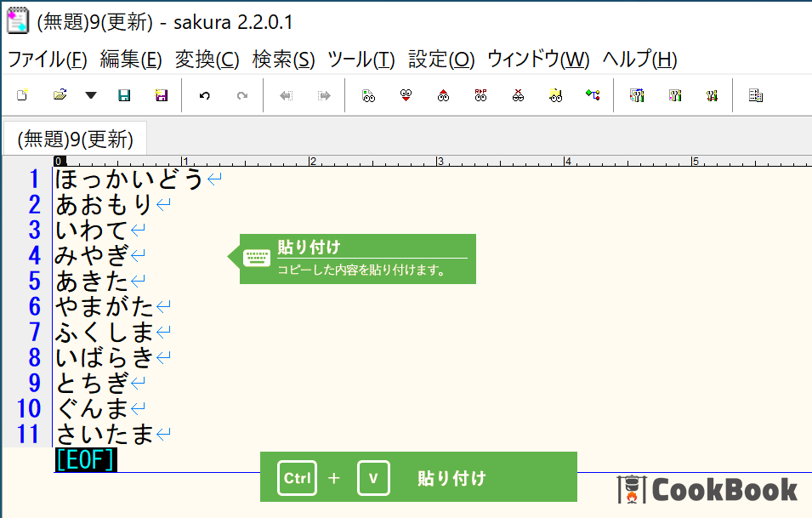This screenshot has height=518, width=812.
Task: Click the sakura app icon in title bar
Action: (x=18, y=21)
